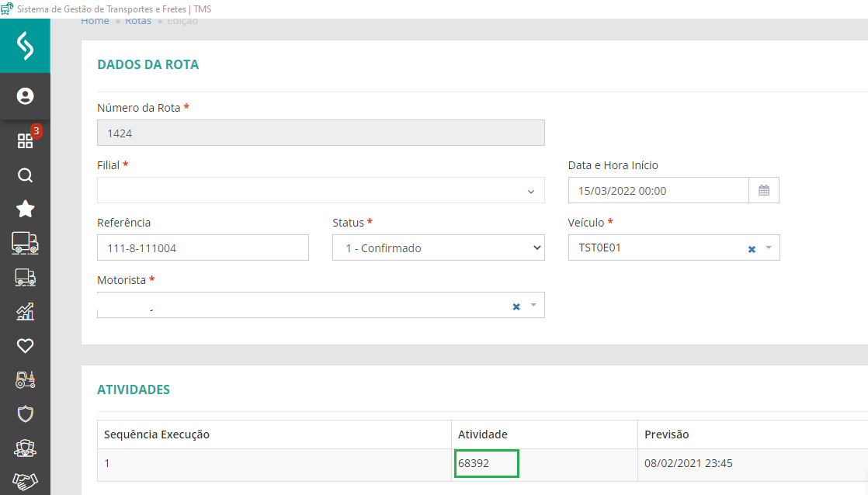Click the large truck sidebar icon
The image size is (868, 495).
[x=25, y=243]
